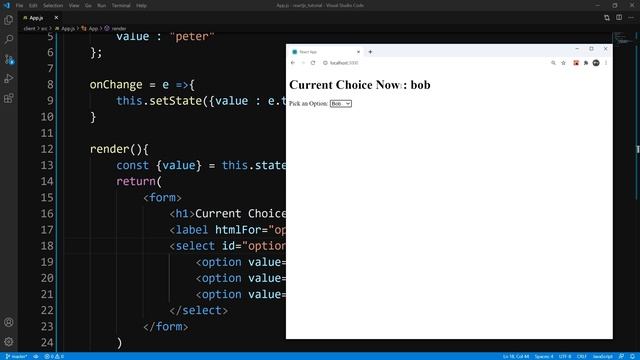Screen dimensions: 640x360
Task: Click '</form>' tag on line 23
Action: point(166,327)
